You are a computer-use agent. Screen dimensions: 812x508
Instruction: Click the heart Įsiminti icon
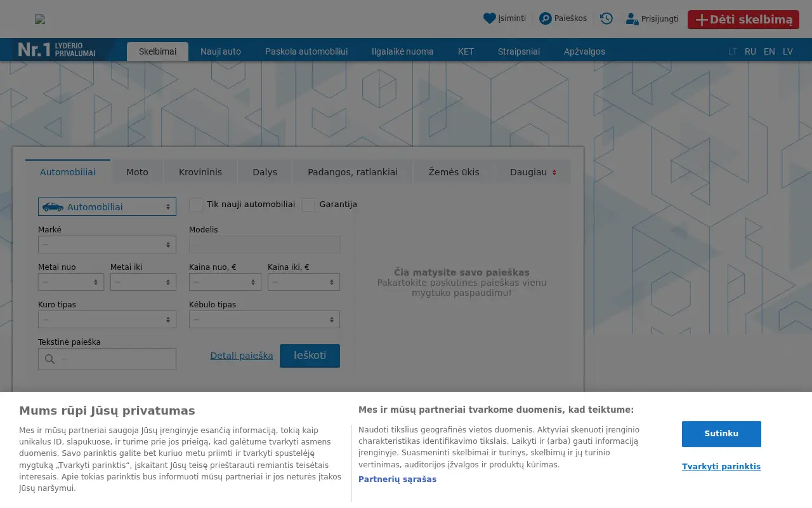click(x=489, y=18)
